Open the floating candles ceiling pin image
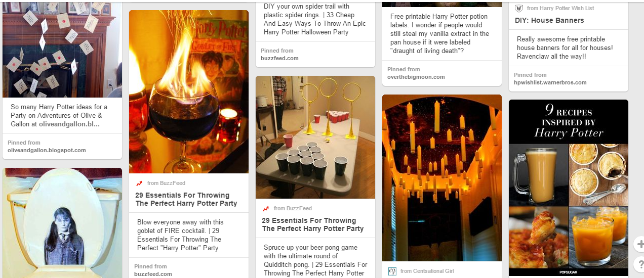644x278 pixels. (x=442, y=178)
